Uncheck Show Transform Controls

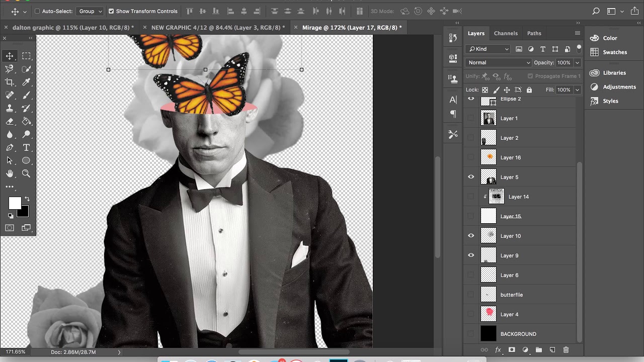coord(111,11)
